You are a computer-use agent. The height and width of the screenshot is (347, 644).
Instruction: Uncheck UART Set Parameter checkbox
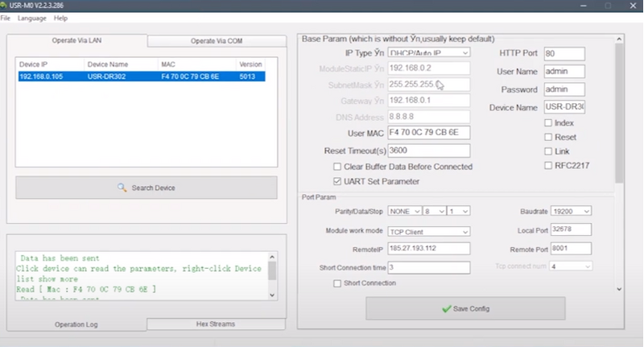(337, 181)
